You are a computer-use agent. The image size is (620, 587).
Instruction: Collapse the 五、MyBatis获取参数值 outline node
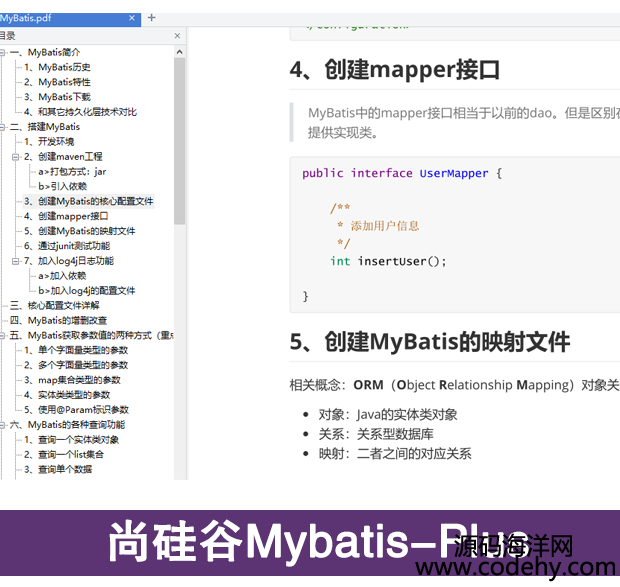pos(2,336)
